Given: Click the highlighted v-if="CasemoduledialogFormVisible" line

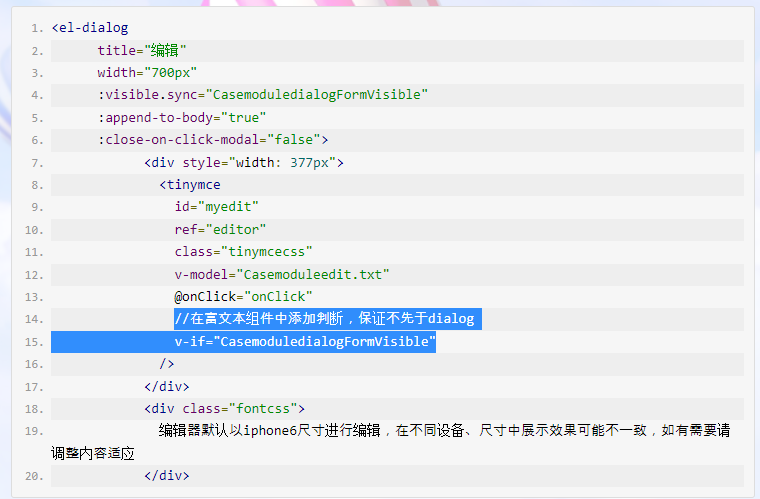Looking at the screenshot, I should click(305, 342).
